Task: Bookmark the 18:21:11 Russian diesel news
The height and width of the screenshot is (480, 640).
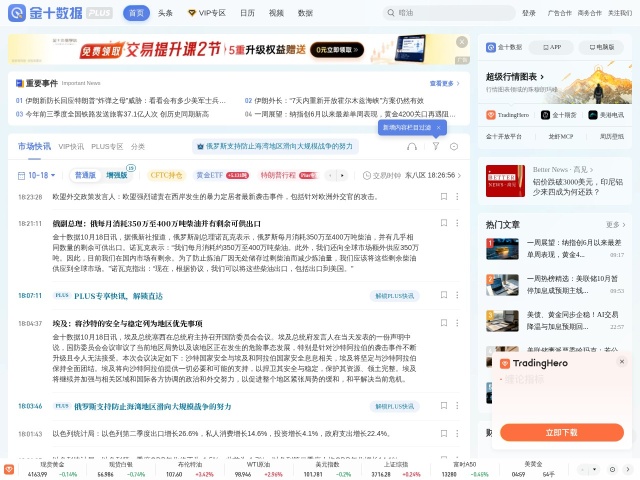Action: click(x=444, y=223)
